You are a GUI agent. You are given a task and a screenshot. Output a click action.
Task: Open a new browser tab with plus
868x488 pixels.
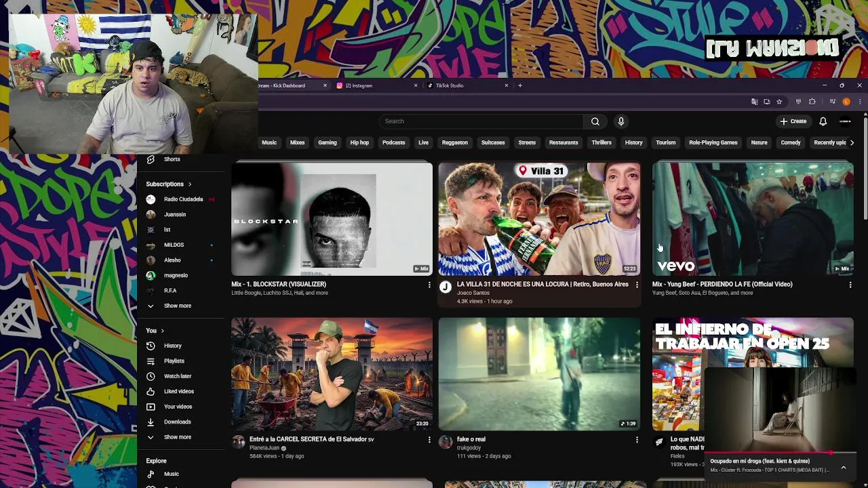pyautogui.click(x=520, y=85)
